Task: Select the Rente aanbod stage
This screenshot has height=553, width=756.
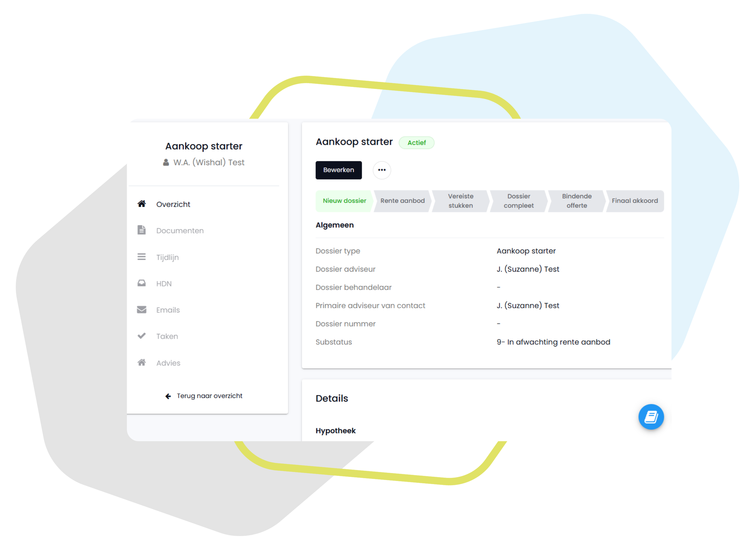Action: (402, 201)
